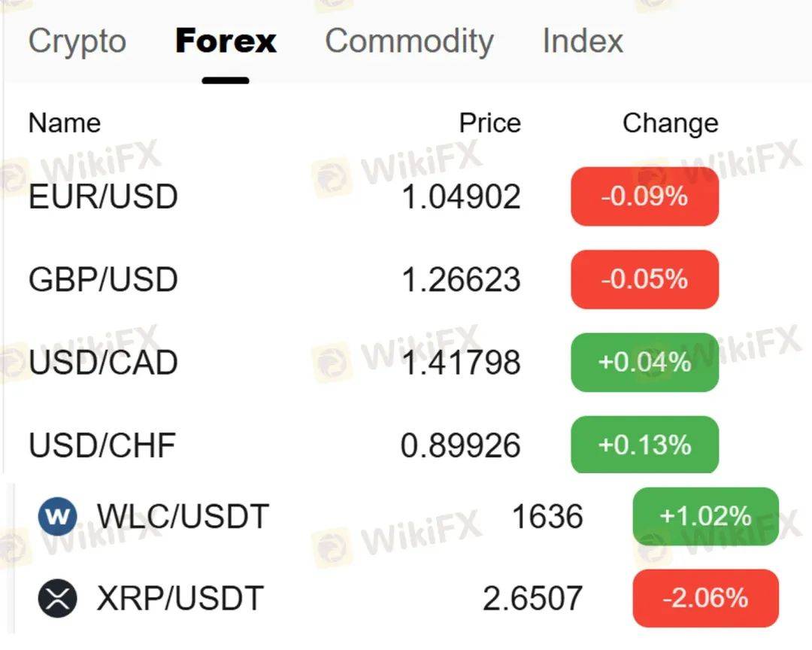Click the -2.06% change badge
Screen dimensions: 812x650
[x=706, y=598]
